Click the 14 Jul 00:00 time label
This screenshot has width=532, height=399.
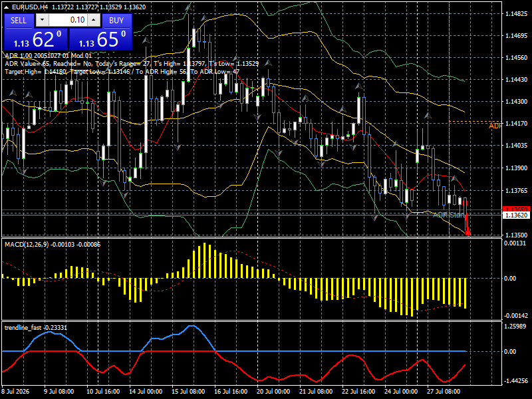[146, 391]
